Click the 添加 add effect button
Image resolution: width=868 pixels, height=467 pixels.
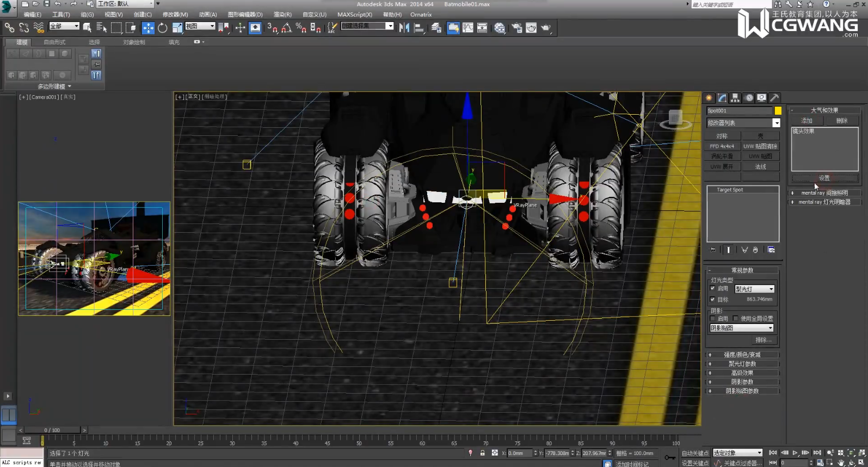(x=807, y=121)
